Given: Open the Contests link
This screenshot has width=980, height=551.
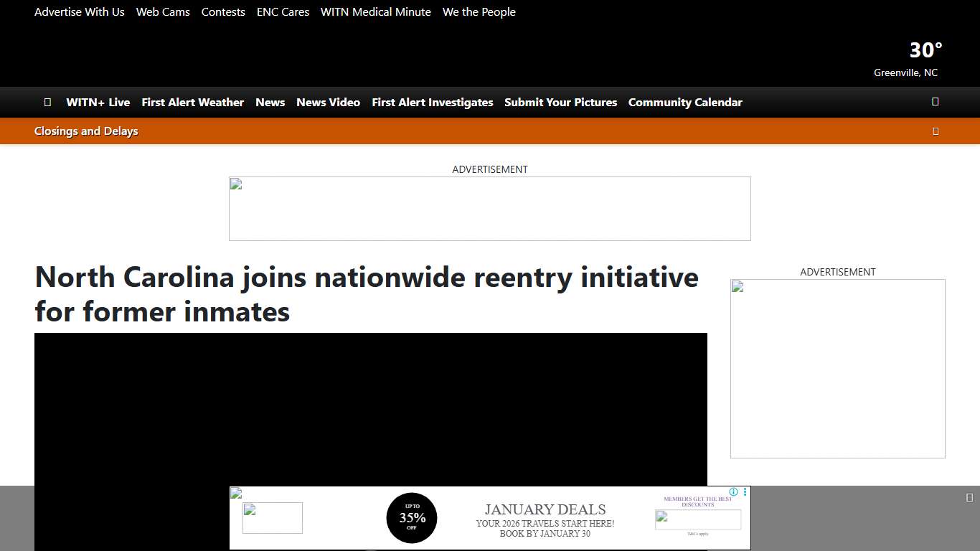Looking at the screenshot, I should tap(223, 11).
